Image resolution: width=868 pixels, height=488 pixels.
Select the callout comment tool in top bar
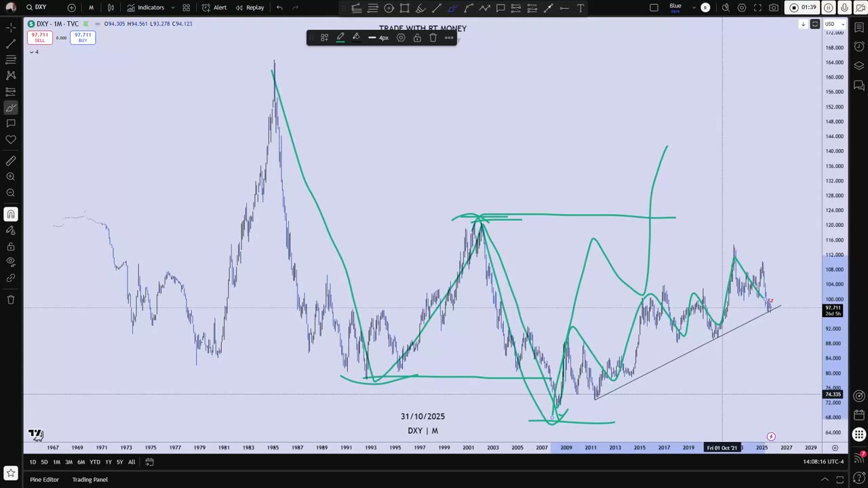[500, 8]
